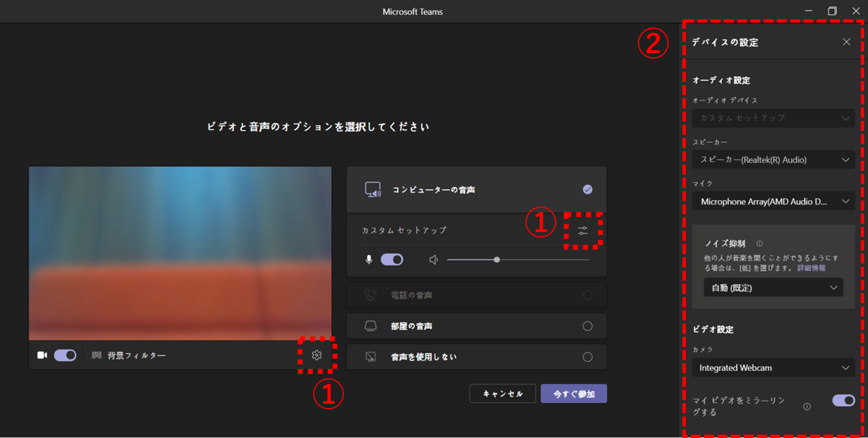
Task: Click the speaker volume icon
Action: pyautogui.click(x=433, y=260)
